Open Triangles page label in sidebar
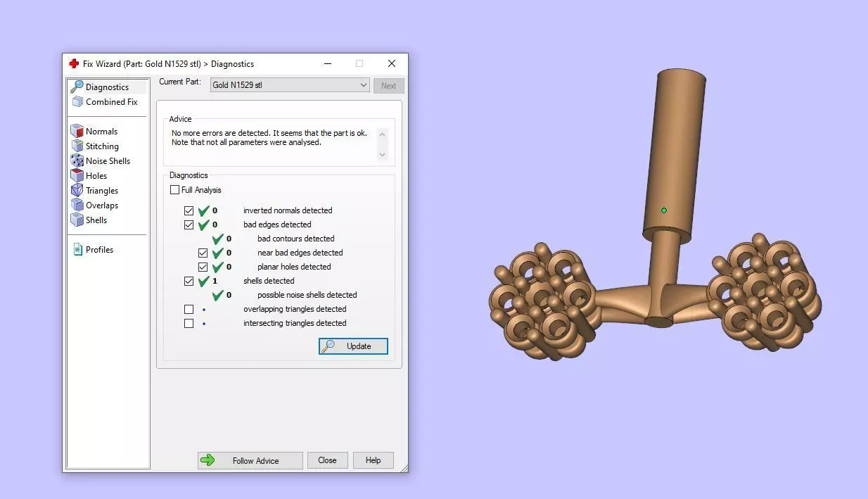868x499 pixels. tap(102, 191)
